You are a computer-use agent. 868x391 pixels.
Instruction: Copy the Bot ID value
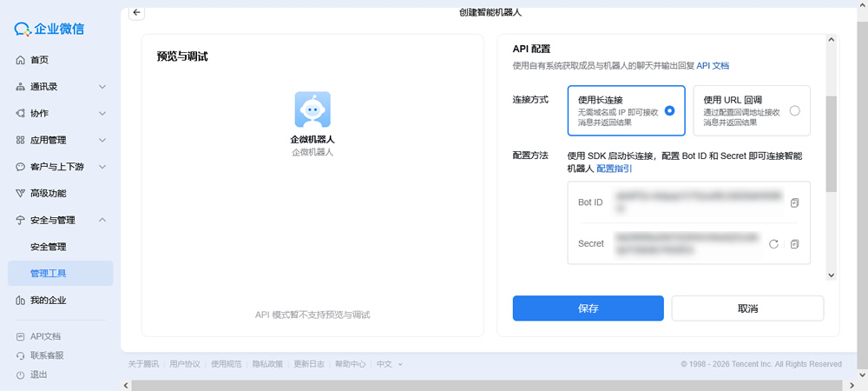pyautogui.click(x=794, y=202)
